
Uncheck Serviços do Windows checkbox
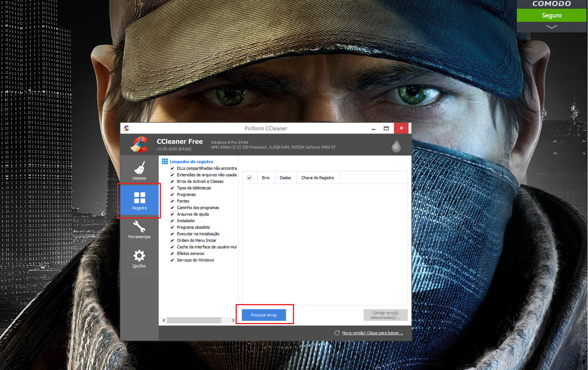tap(172, 260)
